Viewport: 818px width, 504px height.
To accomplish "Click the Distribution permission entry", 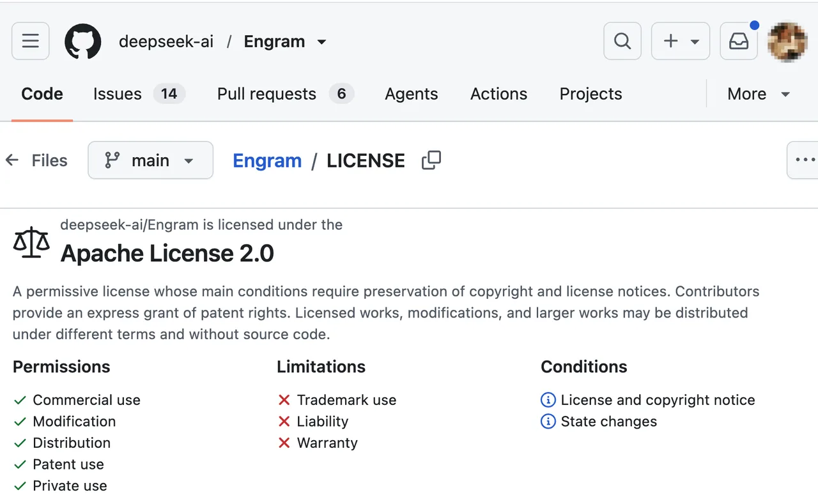I will point(72,443).
